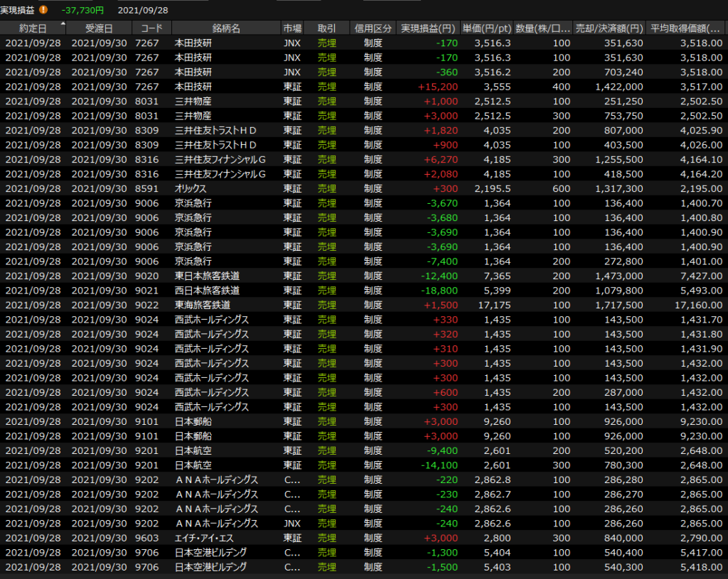Click the 銘柄名 column header
This screenshot has width=728, height=579.
(225, 28)
